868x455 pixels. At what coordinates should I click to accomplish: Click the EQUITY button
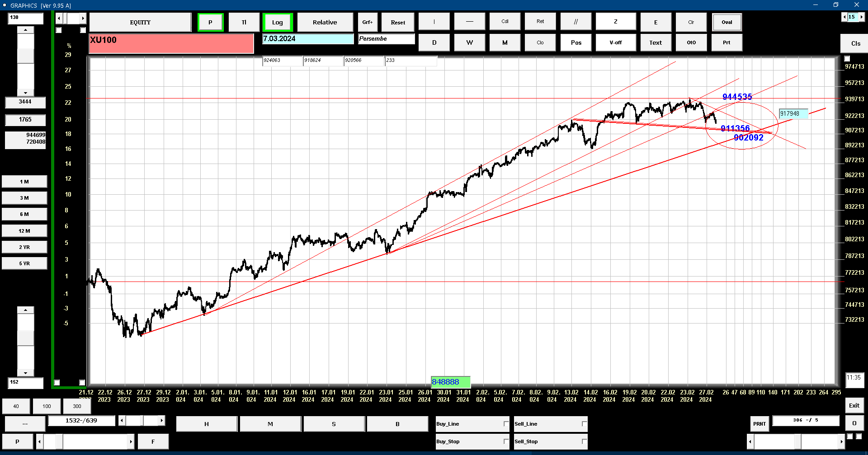140,22
